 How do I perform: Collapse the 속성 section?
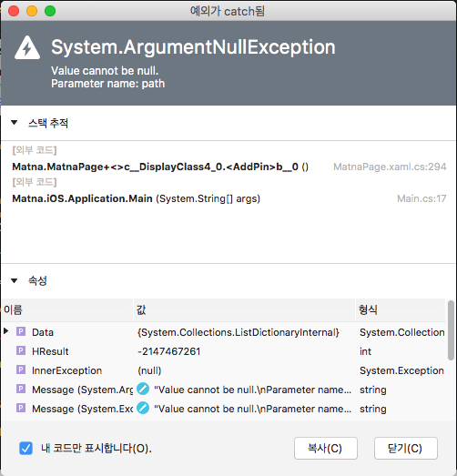[14, 280]
